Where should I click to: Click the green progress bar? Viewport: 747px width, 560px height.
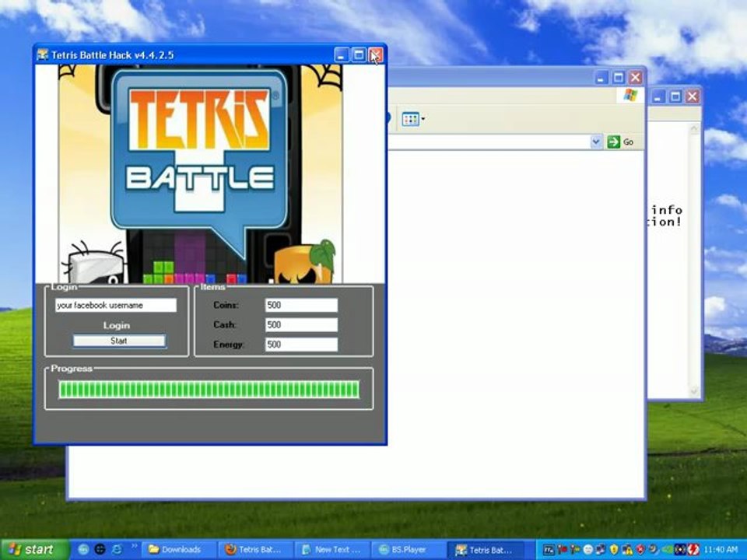(x=209, y=390)
